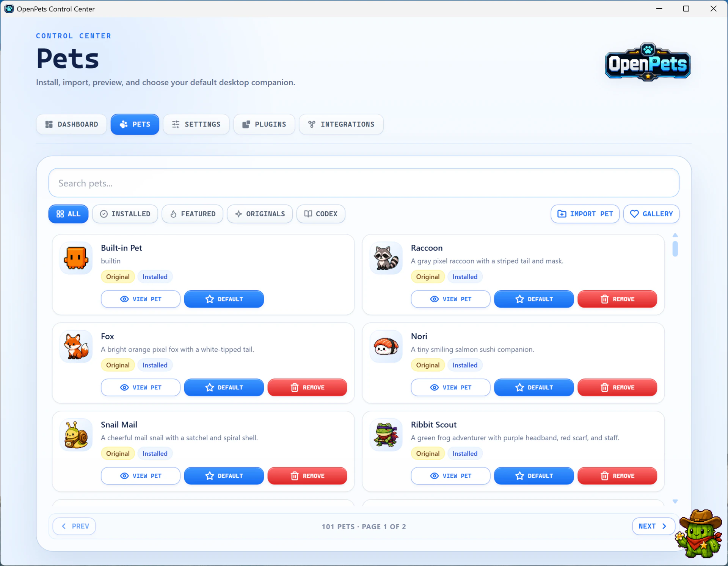728x566 pixels.
Task: Click the OpenPets logo
Action: [648, 62]
